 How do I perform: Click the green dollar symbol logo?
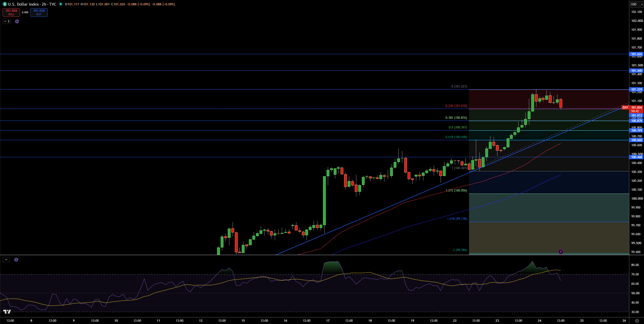click(5, 4)
